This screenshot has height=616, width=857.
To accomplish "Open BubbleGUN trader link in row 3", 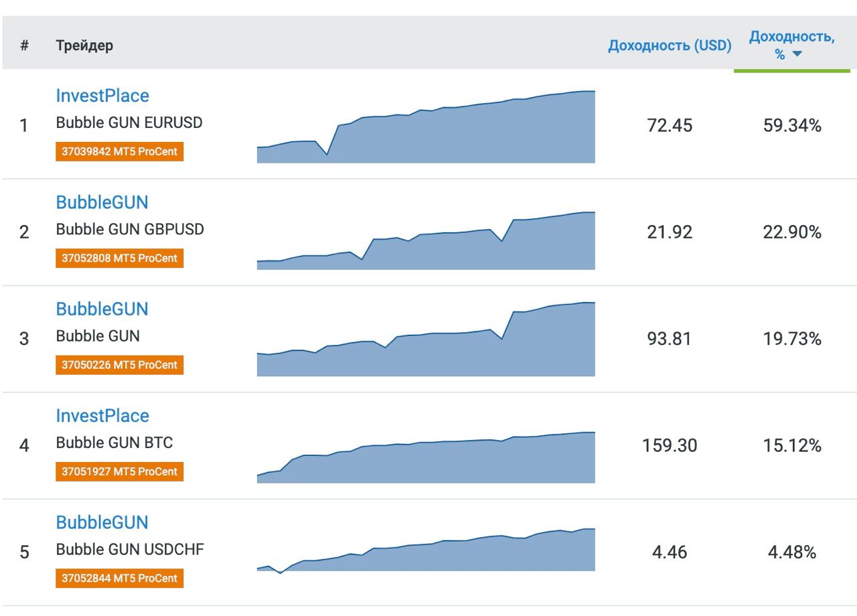I will (x=102, y=309).
